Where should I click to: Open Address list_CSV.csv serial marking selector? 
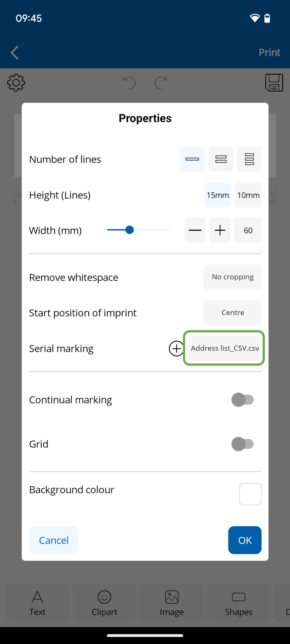point(225,348)
